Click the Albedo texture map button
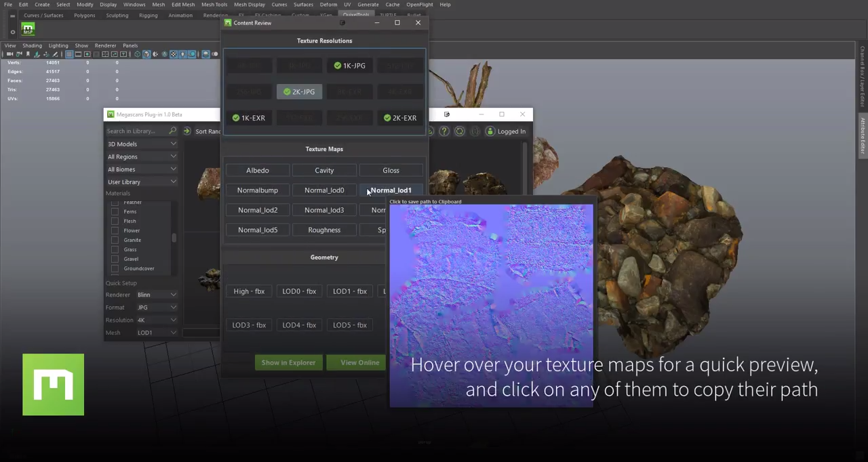 (258, 170)
